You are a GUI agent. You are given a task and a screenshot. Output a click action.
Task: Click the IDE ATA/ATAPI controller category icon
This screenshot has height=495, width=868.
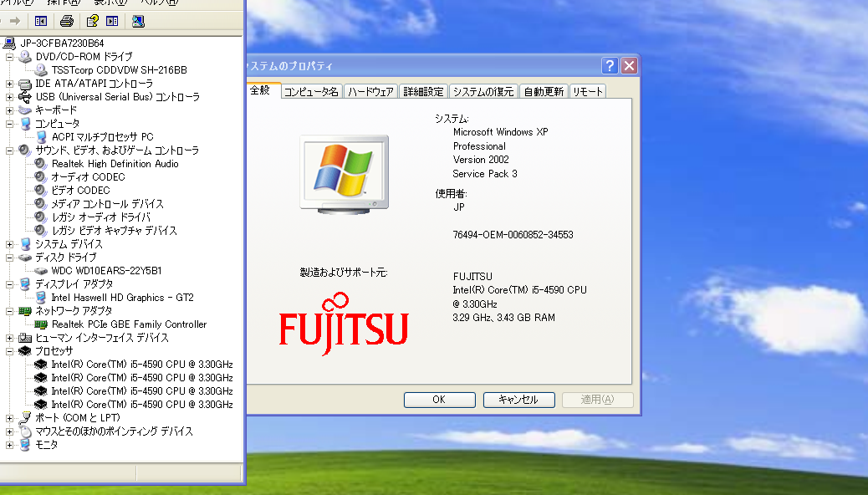tap(25, 84)
